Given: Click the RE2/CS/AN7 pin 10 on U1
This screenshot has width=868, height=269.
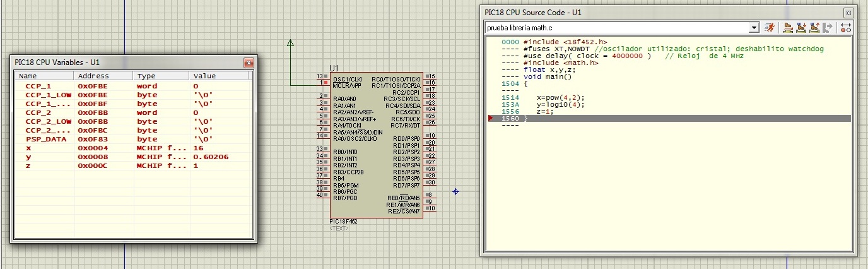Looking at the screenshot, I should [x=429, y=208].
